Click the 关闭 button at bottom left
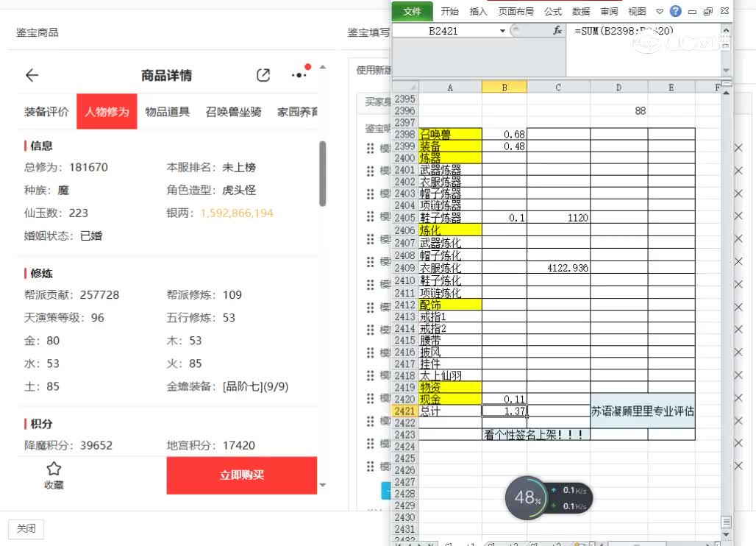Screen dimensions: 756x546 [26, 528]
